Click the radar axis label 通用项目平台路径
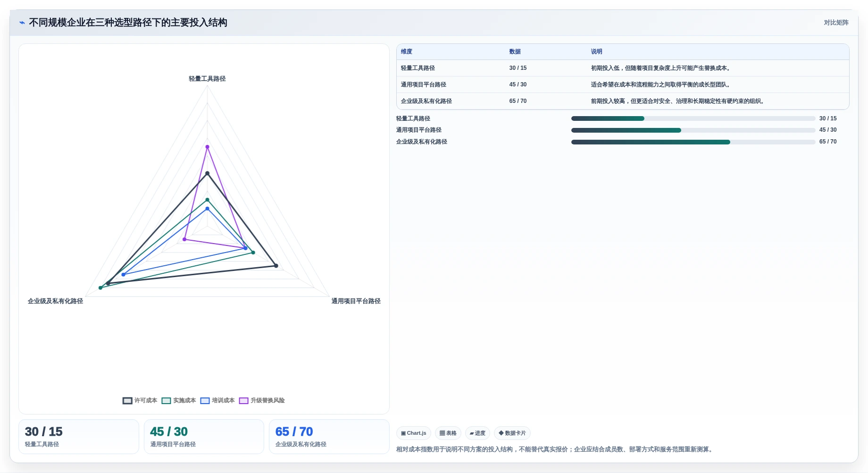This screenshot has width=868, height=473. click(x=356, y=301)
